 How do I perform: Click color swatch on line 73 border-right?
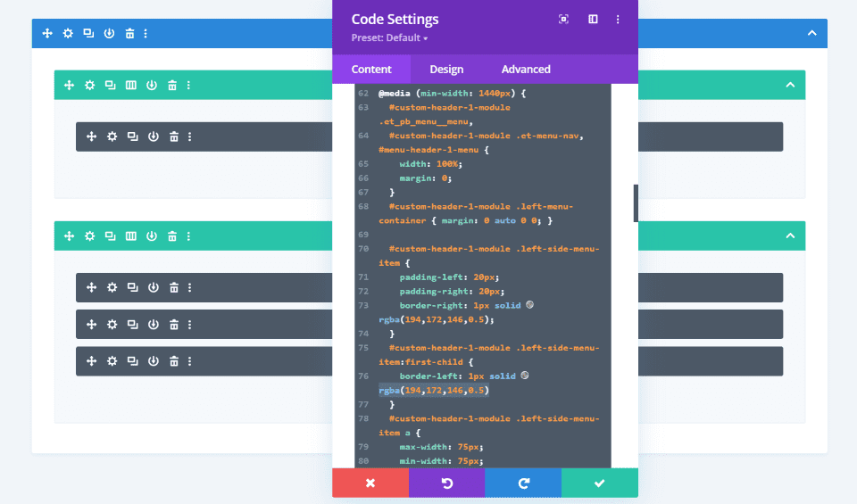coord(529,305)
